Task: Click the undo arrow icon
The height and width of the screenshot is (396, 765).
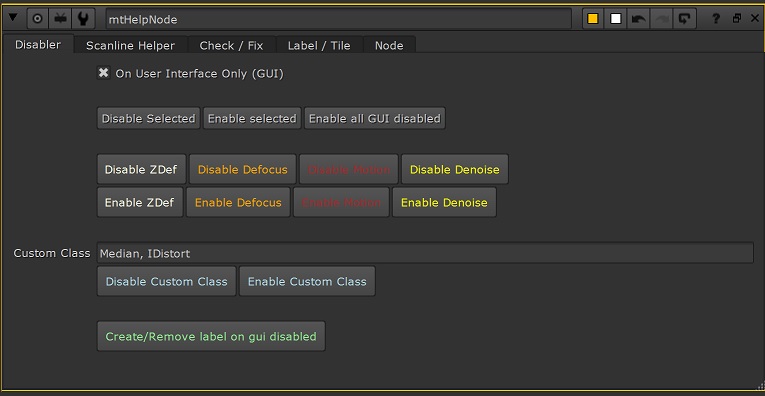Action: tap(639, 19)
